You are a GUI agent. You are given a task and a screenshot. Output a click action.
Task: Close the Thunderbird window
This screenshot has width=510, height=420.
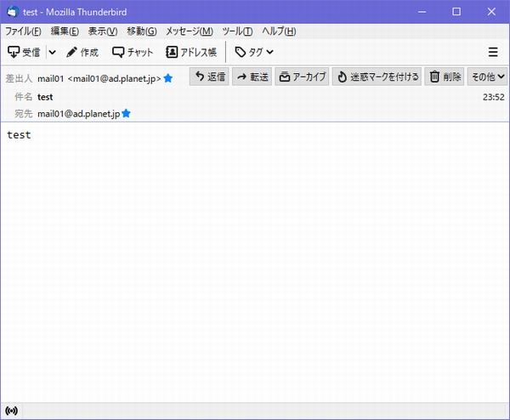click(491, 12)
